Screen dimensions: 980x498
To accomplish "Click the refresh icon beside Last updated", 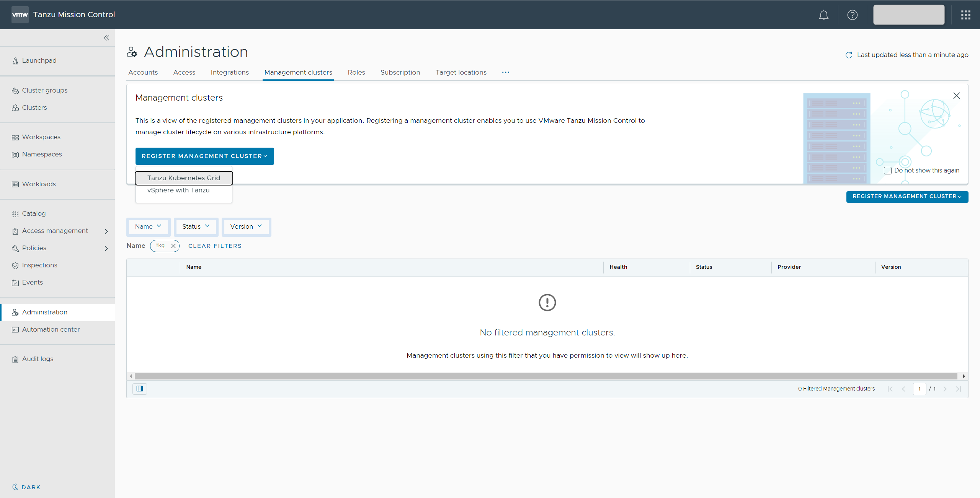I will 849,55.
